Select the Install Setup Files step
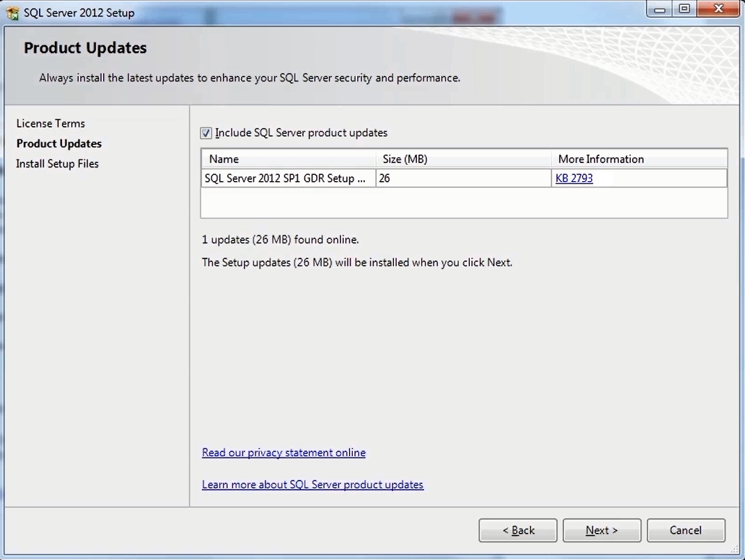The height and width of the screenshot is (560, 745). tap(58, 164)
